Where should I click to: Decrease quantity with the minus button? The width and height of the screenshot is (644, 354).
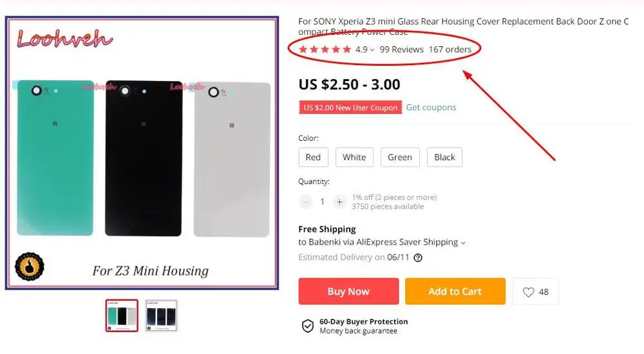305,201
